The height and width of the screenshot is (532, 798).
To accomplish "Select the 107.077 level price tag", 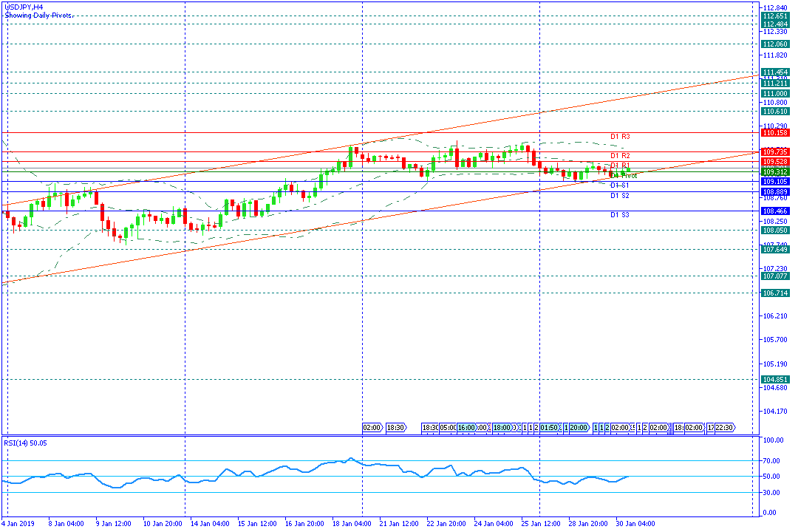I will [775, 276].
